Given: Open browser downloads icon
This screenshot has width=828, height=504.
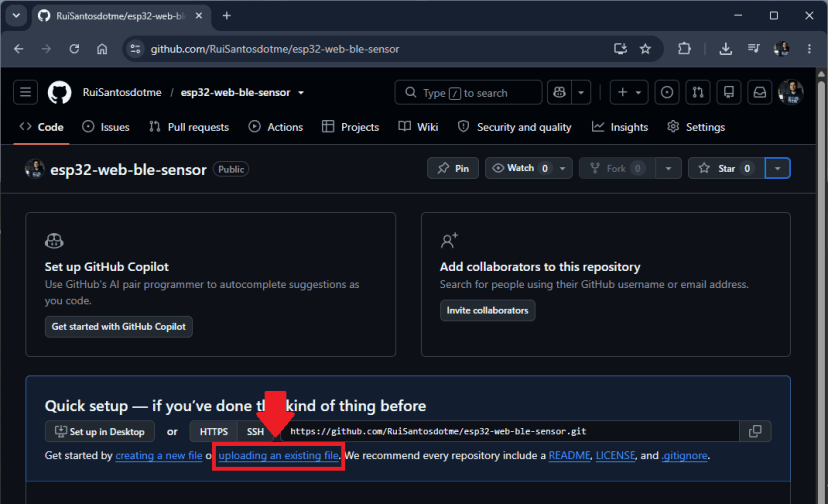Looking at the screenshot, I should click(726, 49).
